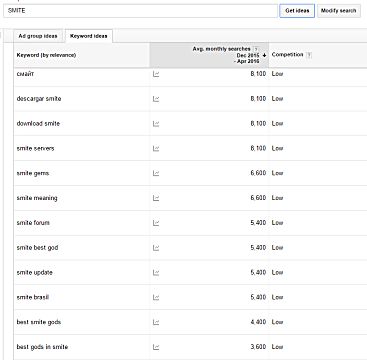Screen dimensions: 367x360
Task: Click the Get ideas button
Action: [297, 11]
